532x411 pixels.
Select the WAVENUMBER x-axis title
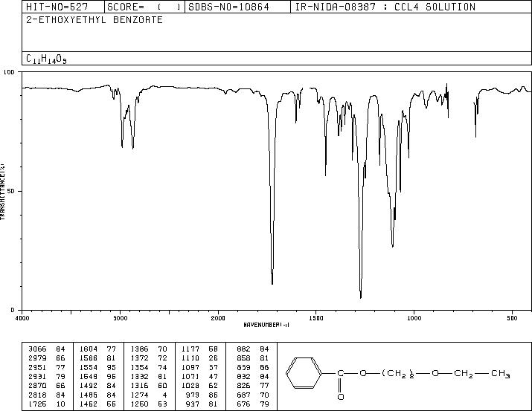[x=266, y=325]
